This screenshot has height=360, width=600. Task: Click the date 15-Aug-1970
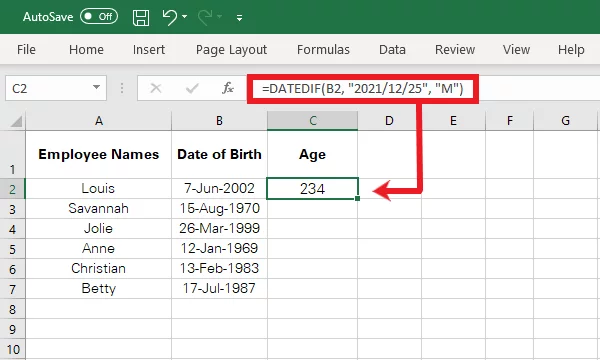(x=219, y=209)
